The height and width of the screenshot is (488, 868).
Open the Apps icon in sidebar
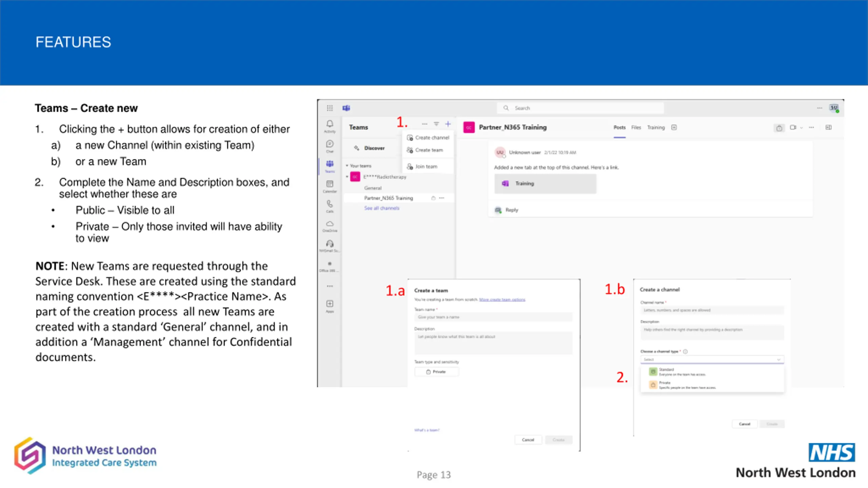(330, 306)
